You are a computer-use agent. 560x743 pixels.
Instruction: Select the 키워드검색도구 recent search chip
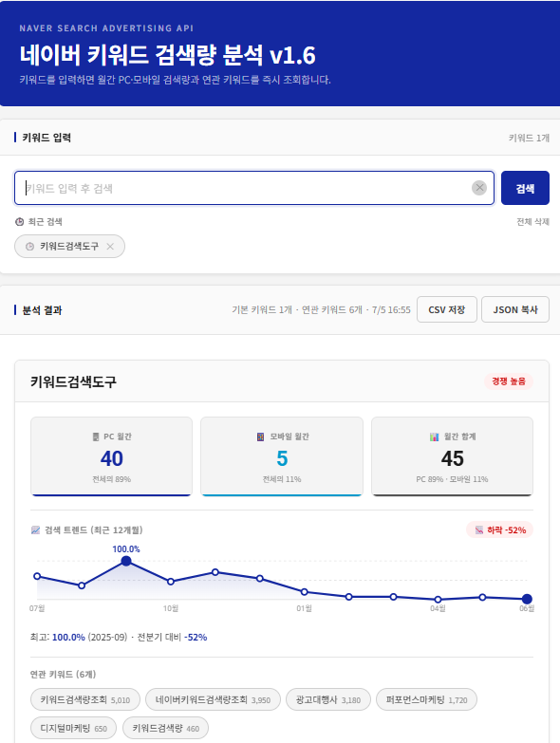[69, 247]
